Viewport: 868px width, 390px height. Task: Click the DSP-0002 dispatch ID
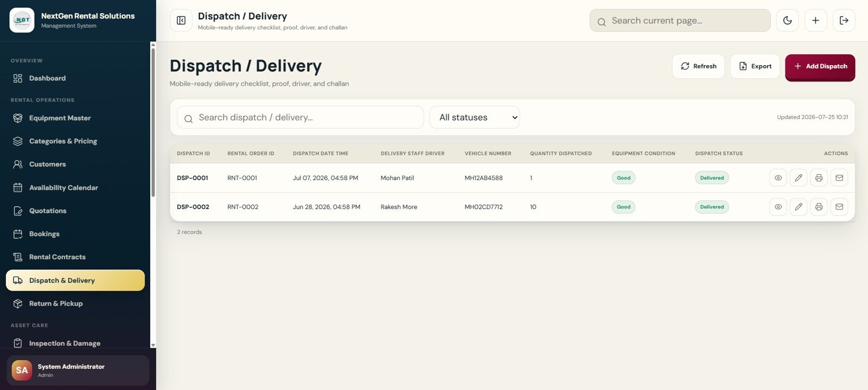pos(193,207)
